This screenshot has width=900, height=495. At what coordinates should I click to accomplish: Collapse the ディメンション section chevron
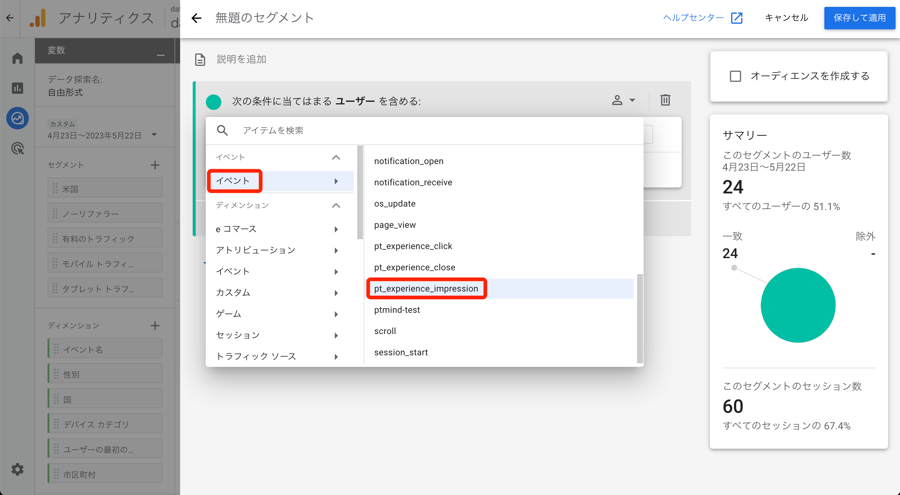coord(336,205)
